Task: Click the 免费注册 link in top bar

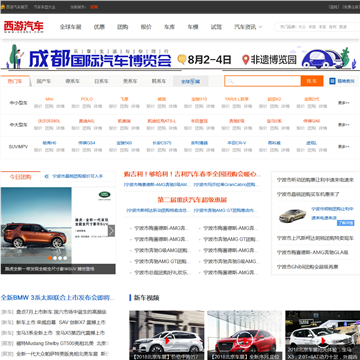Action: click(x=351, y=7)
